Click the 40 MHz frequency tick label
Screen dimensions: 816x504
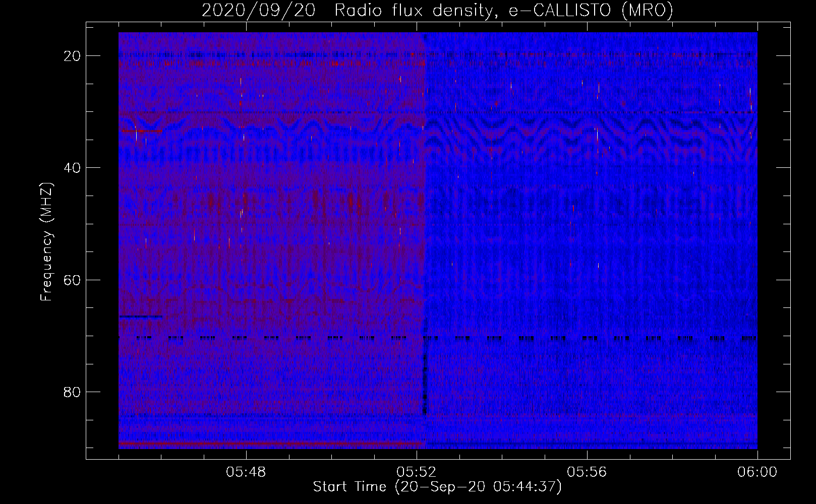(x=73, y=168)
